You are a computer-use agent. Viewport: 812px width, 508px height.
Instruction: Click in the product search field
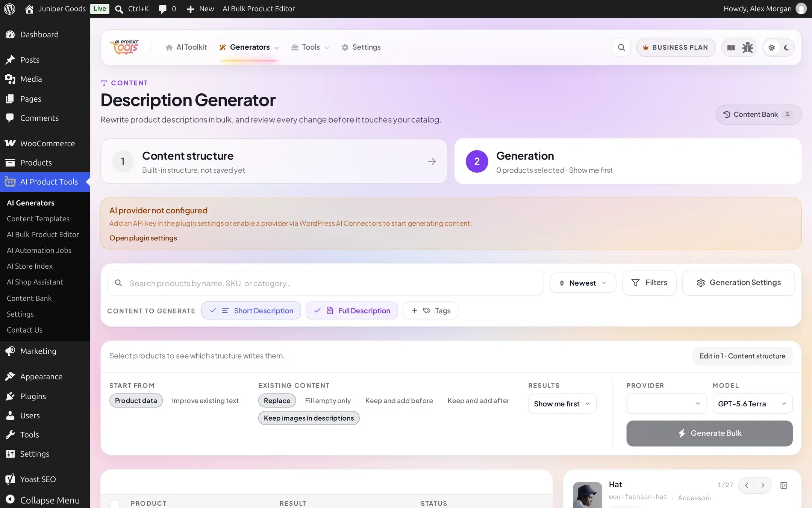coord(326,283)
